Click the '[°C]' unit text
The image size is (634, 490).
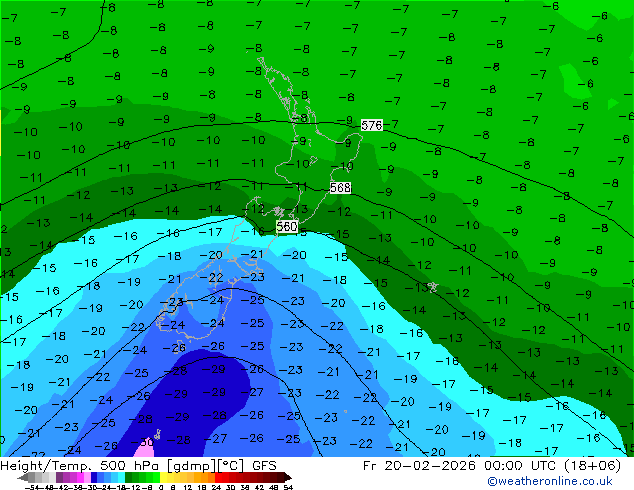pyautogui.click(x=230, y=466)
